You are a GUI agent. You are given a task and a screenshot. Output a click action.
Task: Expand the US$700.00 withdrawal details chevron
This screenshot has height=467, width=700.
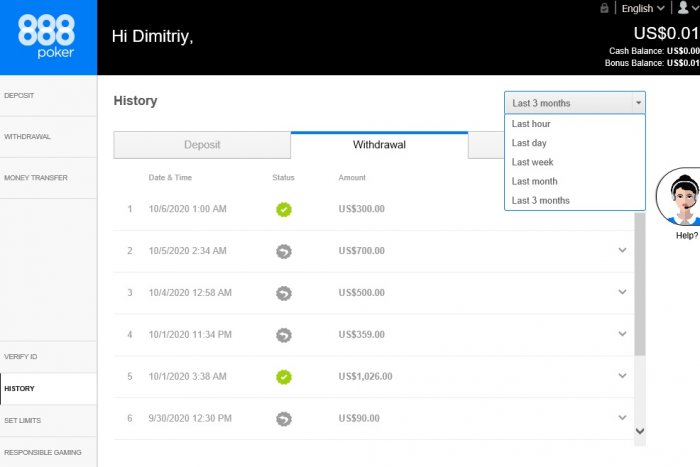click(623, 251)
